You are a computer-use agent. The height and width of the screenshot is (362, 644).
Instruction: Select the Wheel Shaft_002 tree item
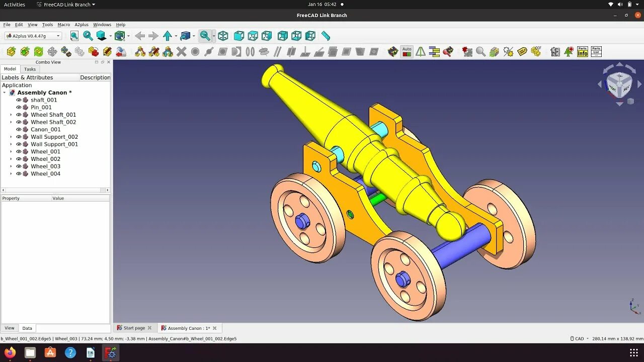coord(53,122)
